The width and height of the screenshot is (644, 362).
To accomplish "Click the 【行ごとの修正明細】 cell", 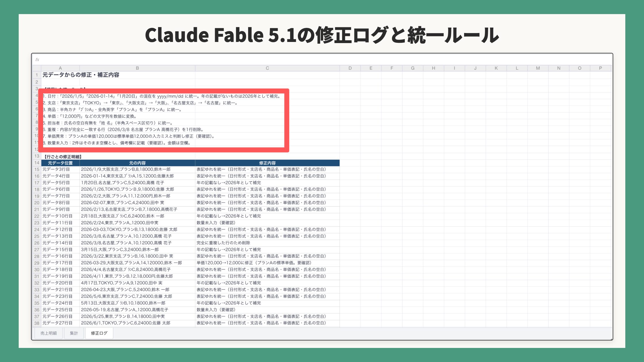I will click(x=63, y=157).
